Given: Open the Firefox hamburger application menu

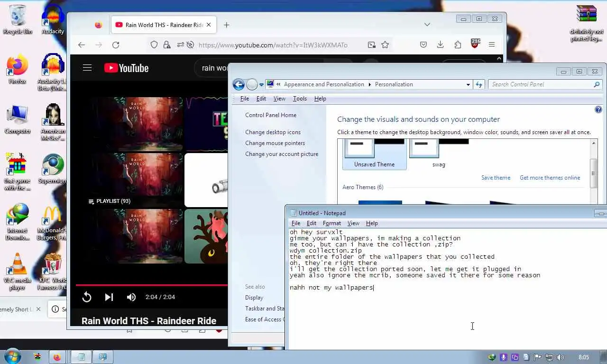Looking at the screenshot, I should (492, 45).
